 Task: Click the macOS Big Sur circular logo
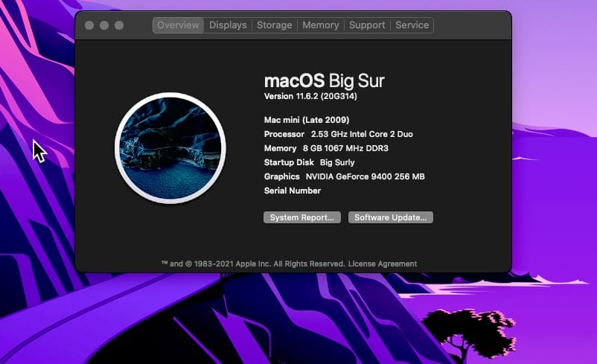coord(170,148)
